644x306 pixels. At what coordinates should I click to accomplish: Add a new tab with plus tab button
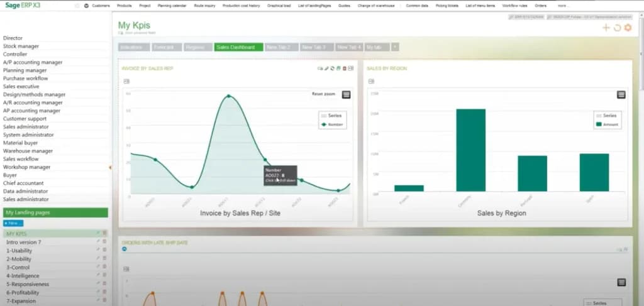click(395, 47)
